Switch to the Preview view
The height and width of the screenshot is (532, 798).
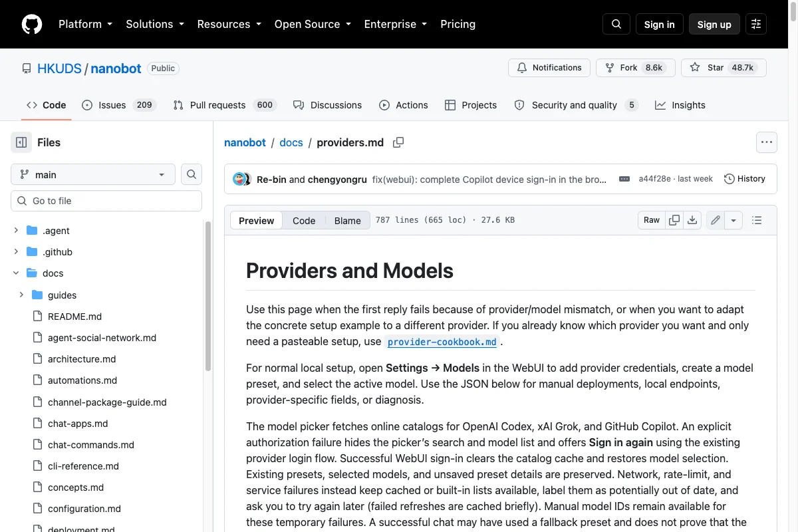click(x=256, y=221)
